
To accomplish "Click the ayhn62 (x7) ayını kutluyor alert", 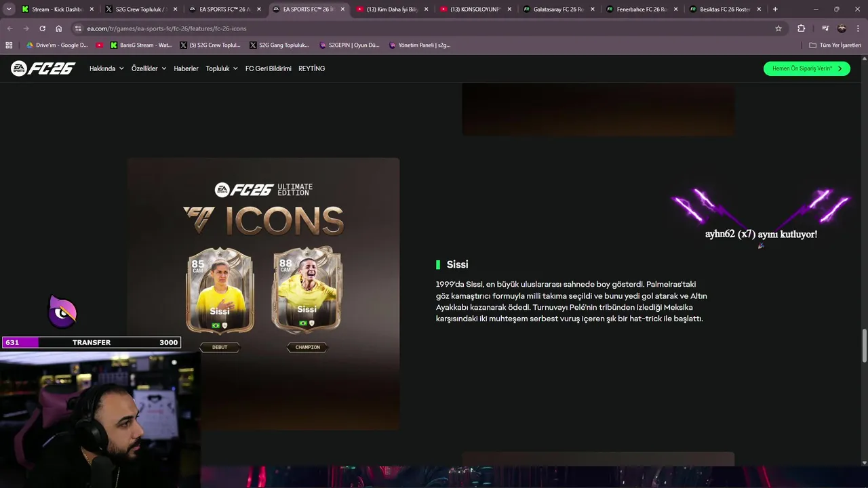I will 761,234.
